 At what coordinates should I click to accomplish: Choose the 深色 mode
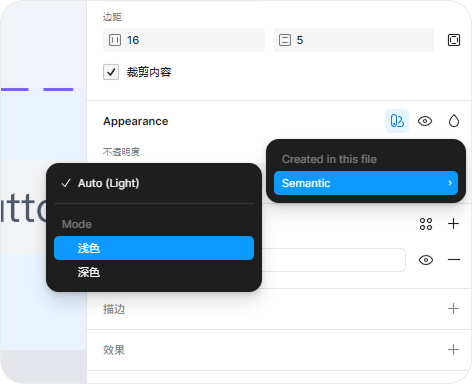pyautogui.click(x=154, y=272)
